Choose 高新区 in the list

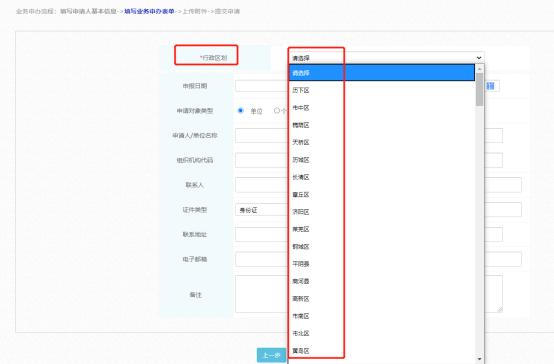coord(382,299)
